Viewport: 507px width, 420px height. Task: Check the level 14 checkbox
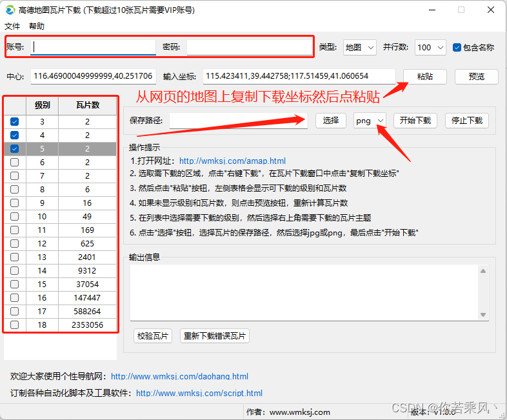15,270
